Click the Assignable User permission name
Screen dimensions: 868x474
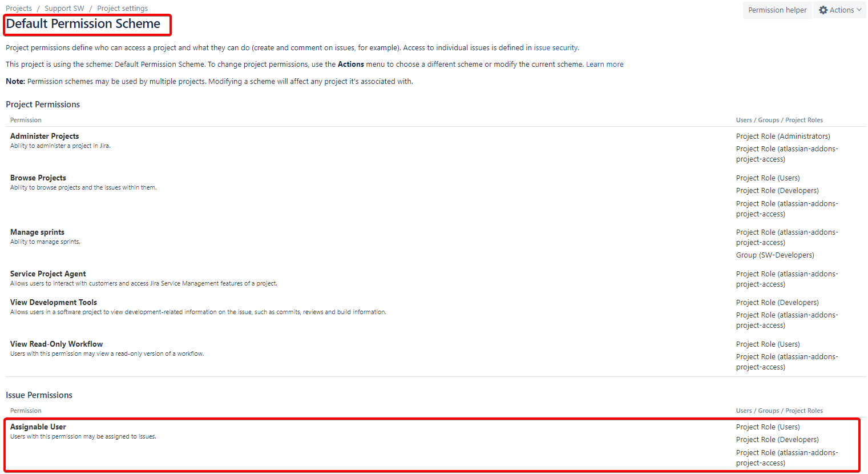point(38,427)
